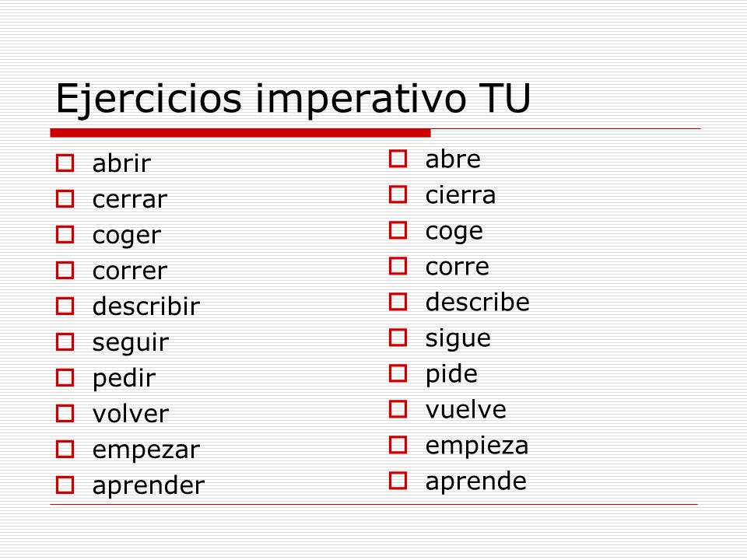Click the box next to pide

click(x=398, y=374)
